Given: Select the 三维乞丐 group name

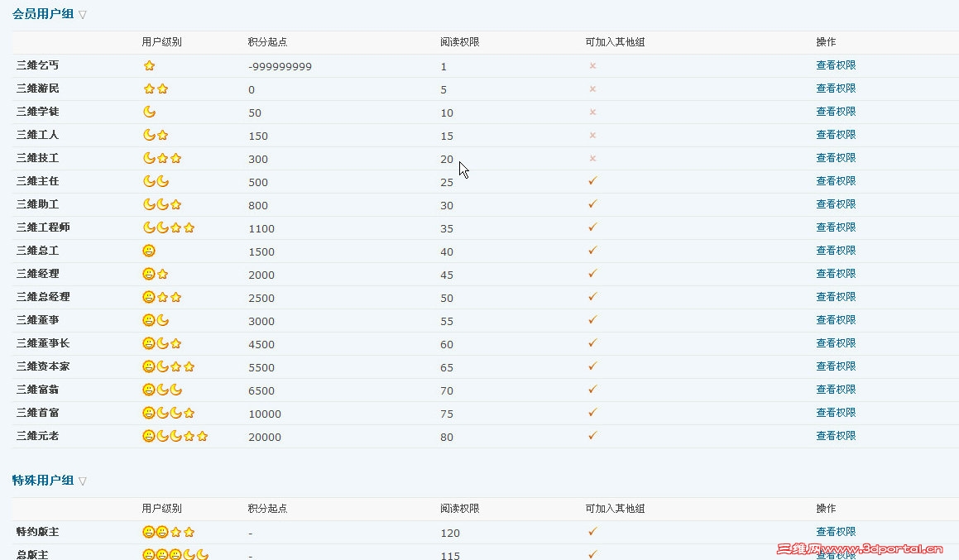Looking at the screenshot, I should click(38, 65).
